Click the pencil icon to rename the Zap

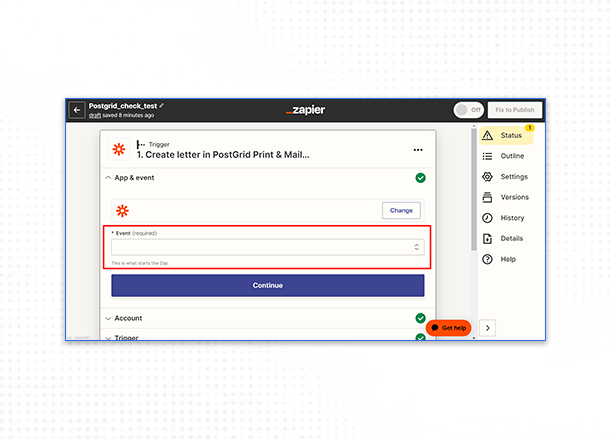point(161,105)
